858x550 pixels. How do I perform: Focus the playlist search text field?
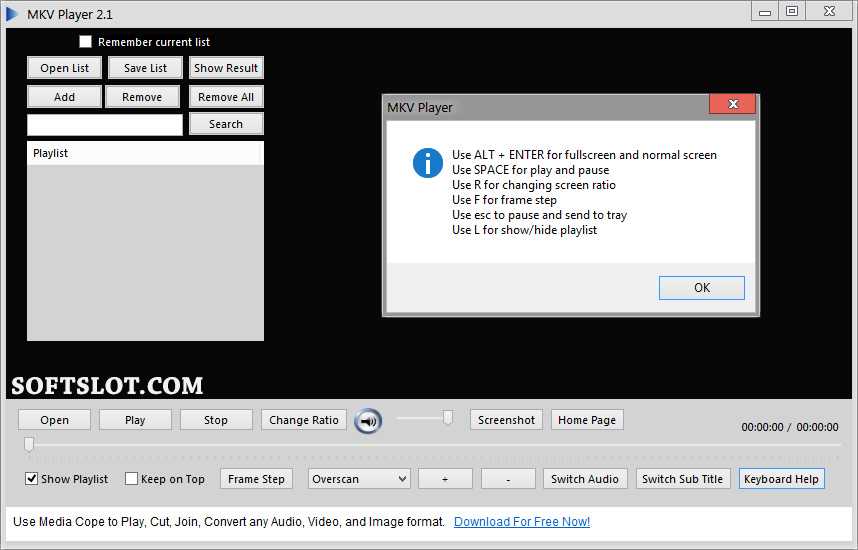105,125
